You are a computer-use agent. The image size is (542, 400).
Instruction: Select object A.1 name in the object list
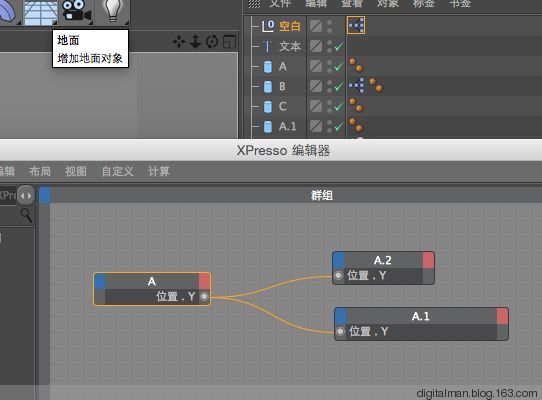(x=288, y=127)
